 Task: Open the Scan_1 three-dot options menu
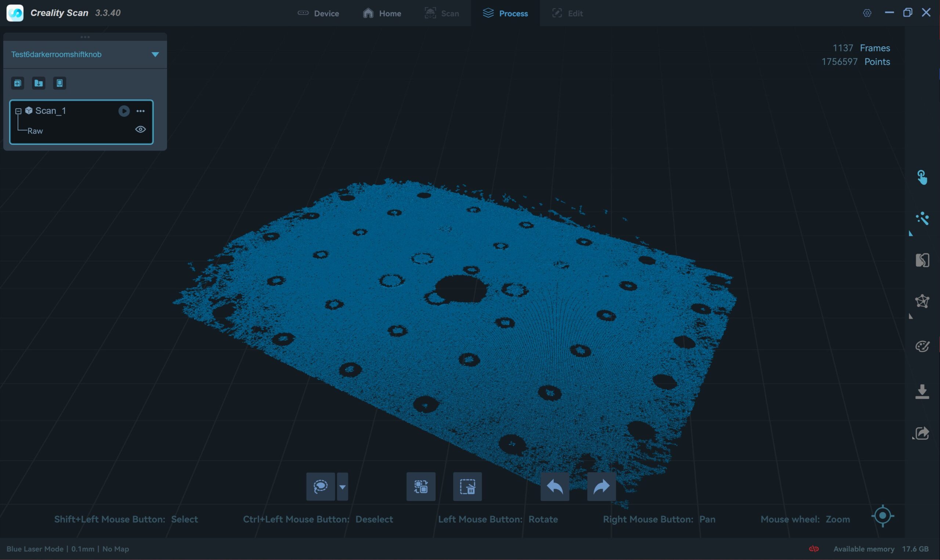point(140,111)
